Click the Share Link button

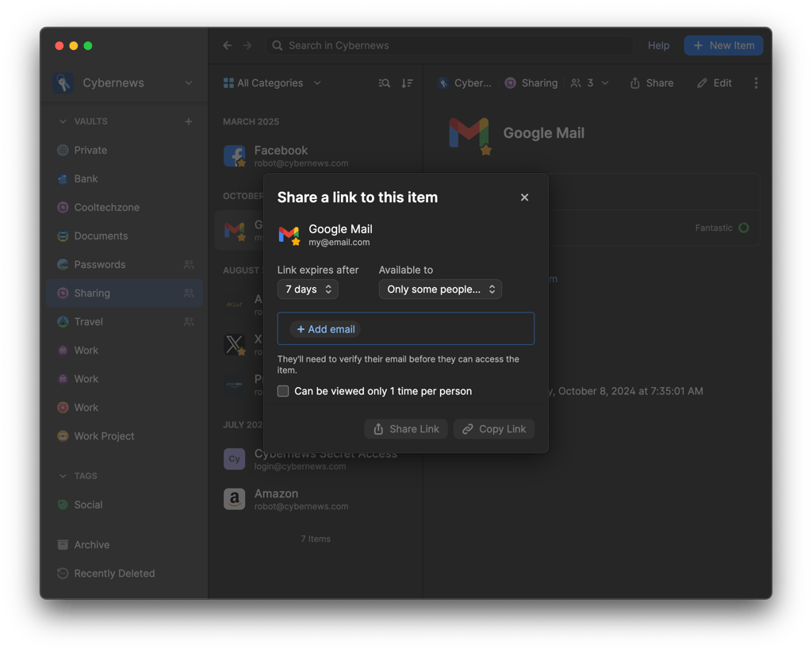[405, 429]
